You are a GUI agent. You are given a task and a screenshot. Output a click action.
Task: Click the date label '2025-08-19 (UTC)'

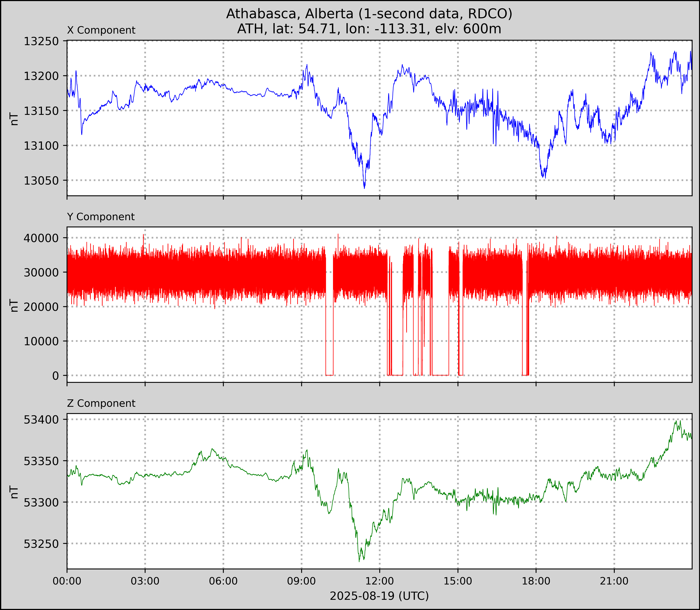tap(379, 596)
